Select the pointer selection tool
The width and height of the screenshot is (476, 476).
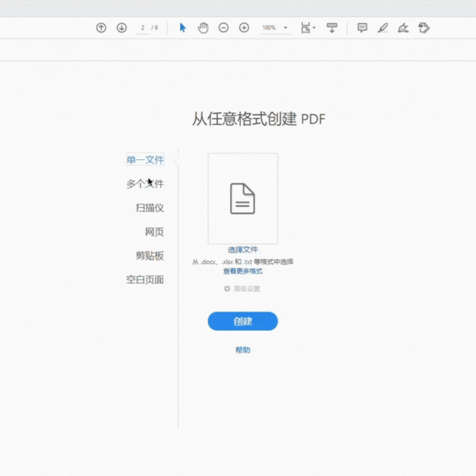click(x=182, y=27)
